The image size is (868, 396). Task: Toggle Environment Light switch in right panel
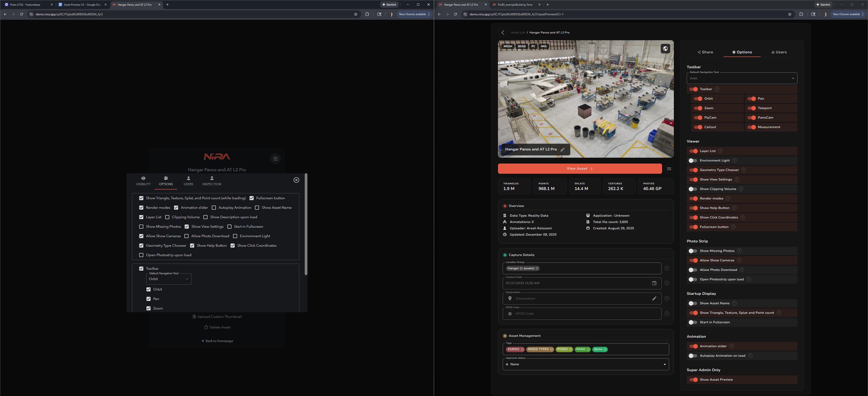coord(693,161)
